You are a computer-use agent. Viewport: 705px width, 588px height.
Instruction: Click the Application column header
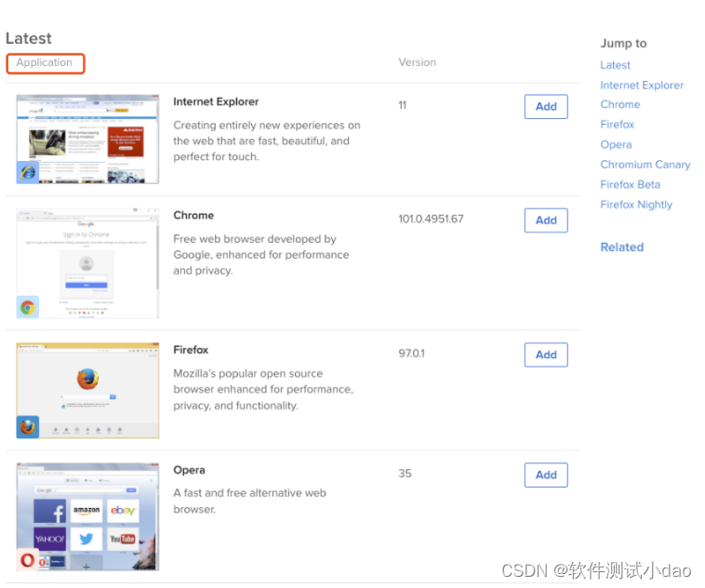coord(45,62)
